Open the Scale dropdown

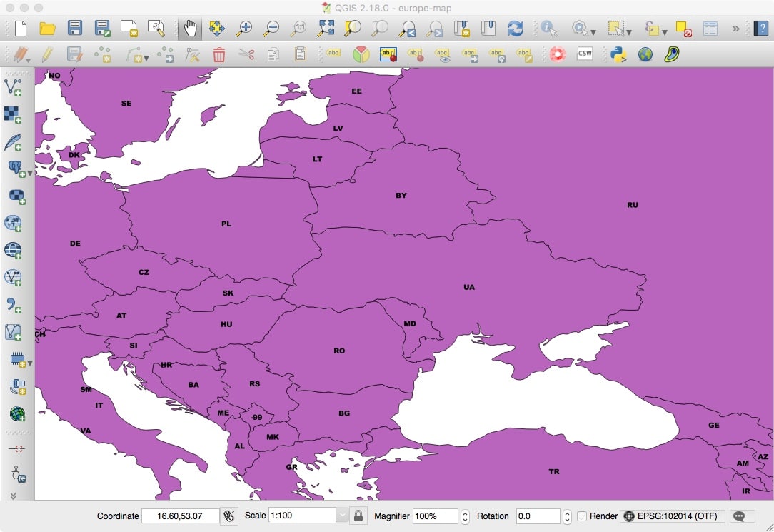[x=341, y=516]
